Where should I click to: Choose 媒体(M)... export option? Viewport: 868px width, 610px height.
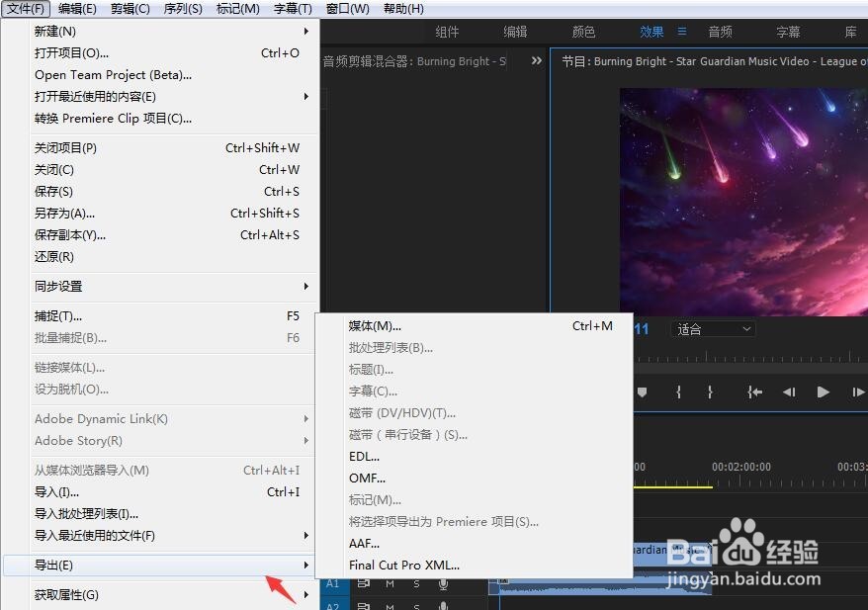tap(474, 326)
